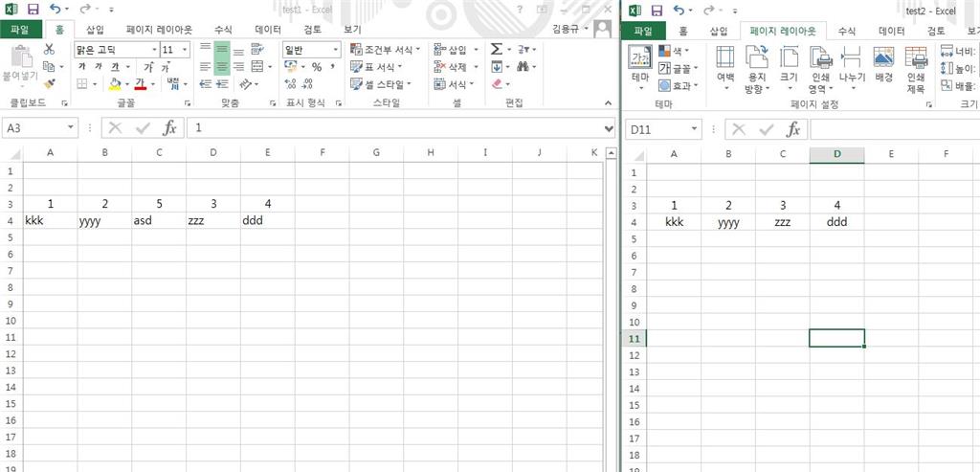The height and width of the screenshot is (472, 980).
Task: Increase indent in test1
Action: [x=222, y=83]
